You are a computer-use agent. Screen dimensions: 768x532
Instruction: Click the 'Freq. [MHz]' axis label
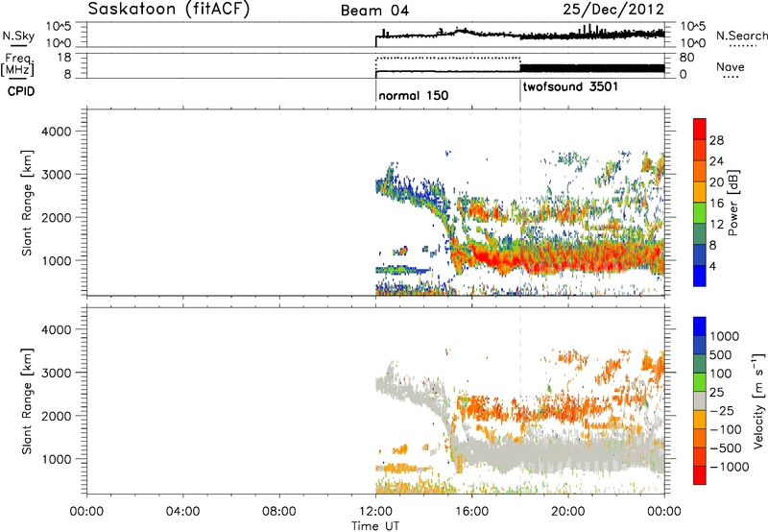(18, 64)
